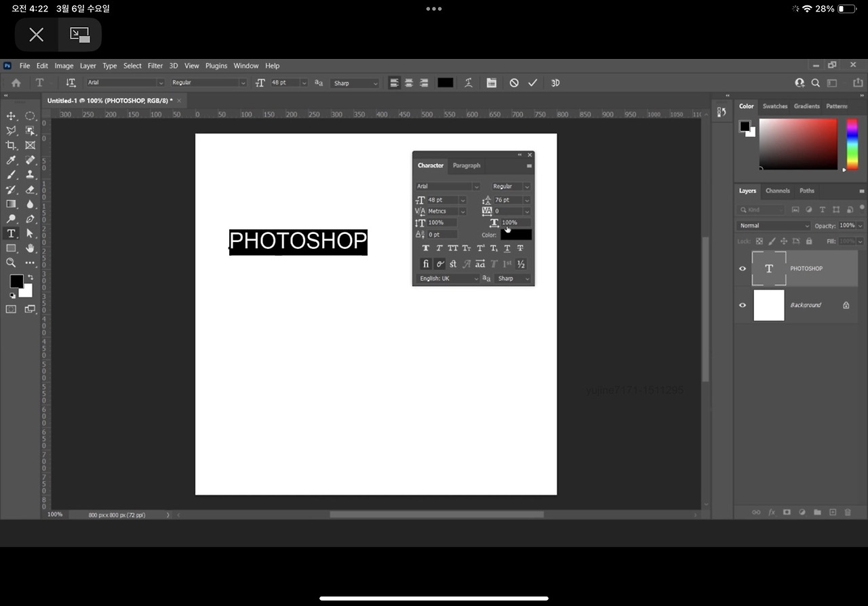Select the Polygonal Lasso tool
This screenshot has height=606, width=868.
[x=11, y=131]
